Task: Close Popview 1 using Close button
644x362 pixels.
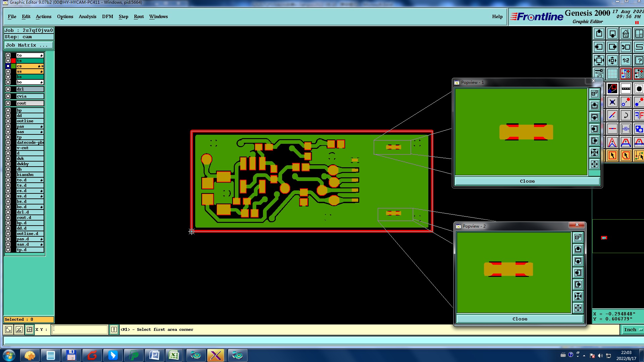Action: click(527, 181)
